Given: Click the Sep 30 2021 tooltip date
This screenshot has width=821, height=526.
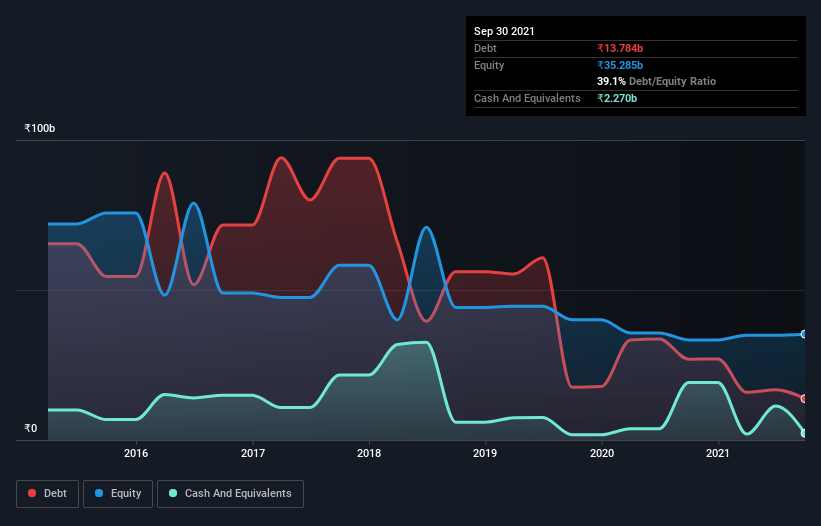Looking at the screenshot, I should tap(504, 31).
